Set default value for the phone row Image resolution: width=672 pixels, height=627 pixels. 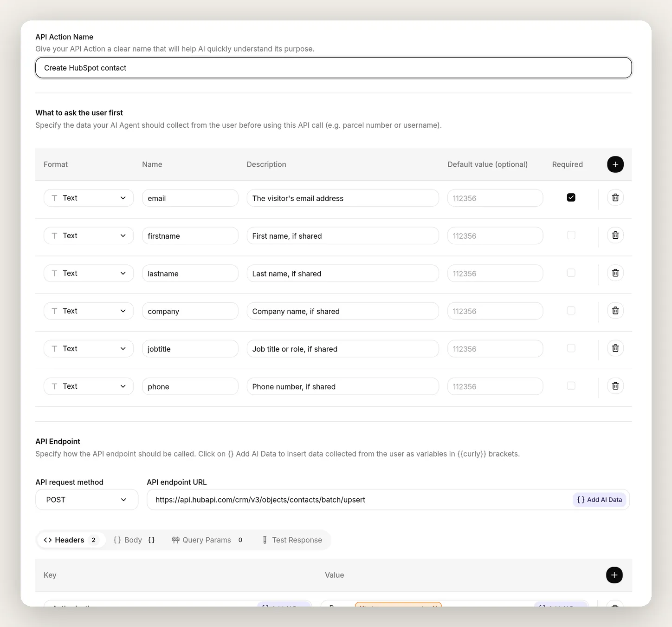(x=495, y=386)
